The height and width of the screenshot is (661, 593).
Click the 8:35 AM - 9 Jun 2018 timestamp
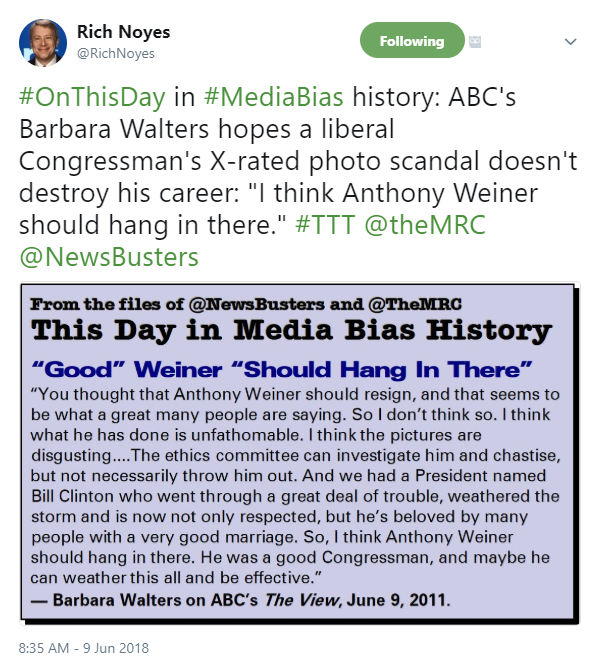pos(84,648)
